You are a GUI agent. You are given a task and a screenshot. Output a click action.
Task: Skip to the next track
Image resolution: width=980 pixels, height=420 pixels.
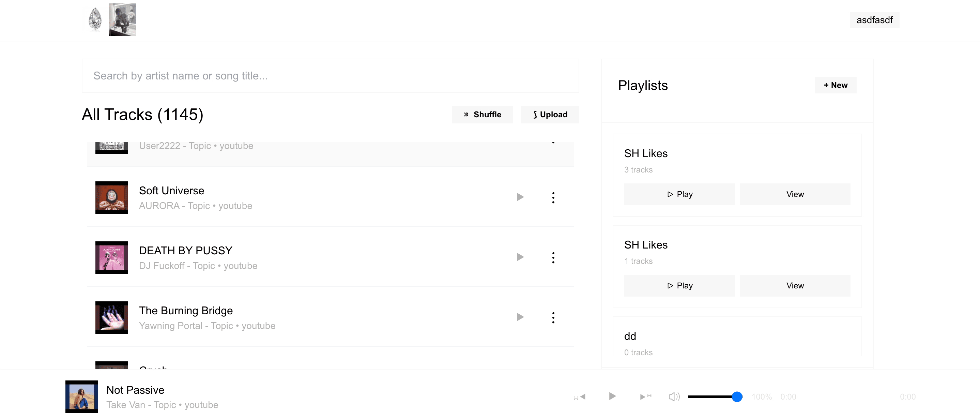(645, 397)
